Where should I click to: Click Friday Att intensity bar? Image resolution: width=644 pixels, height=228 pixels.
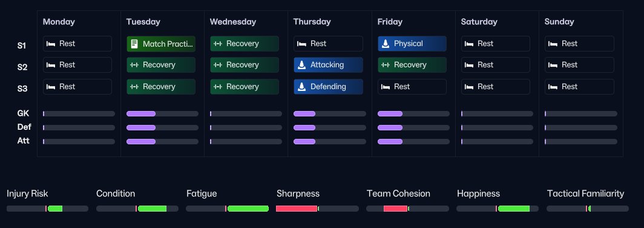tap(413, 141)
